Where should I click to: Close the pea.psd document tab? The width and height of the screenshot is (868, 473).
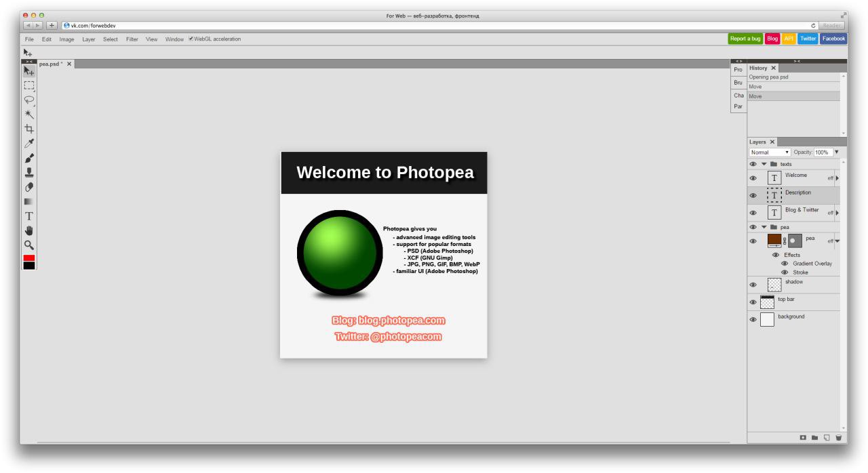[69, 64]
